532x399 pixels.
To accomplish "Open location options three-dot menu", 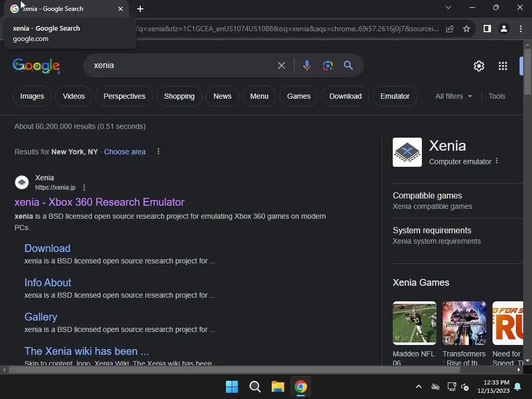I will 158,151.
